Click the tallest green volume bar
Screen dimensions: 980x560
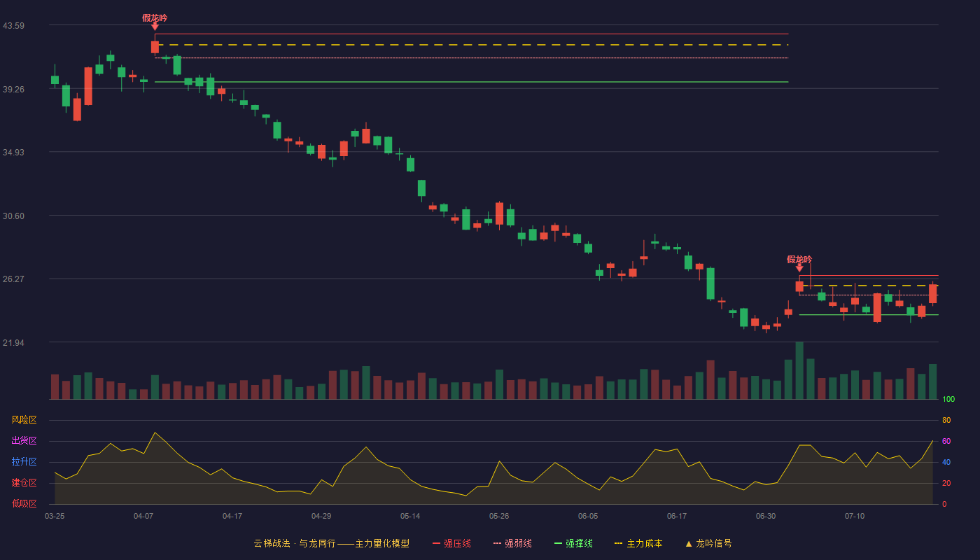799,370
